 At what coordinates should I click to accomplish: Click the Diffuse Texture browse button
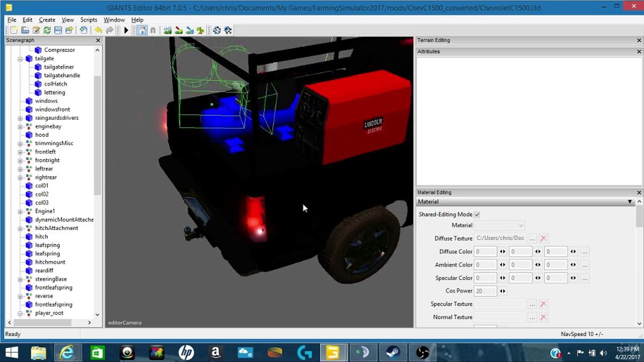(x=532, y=239)
